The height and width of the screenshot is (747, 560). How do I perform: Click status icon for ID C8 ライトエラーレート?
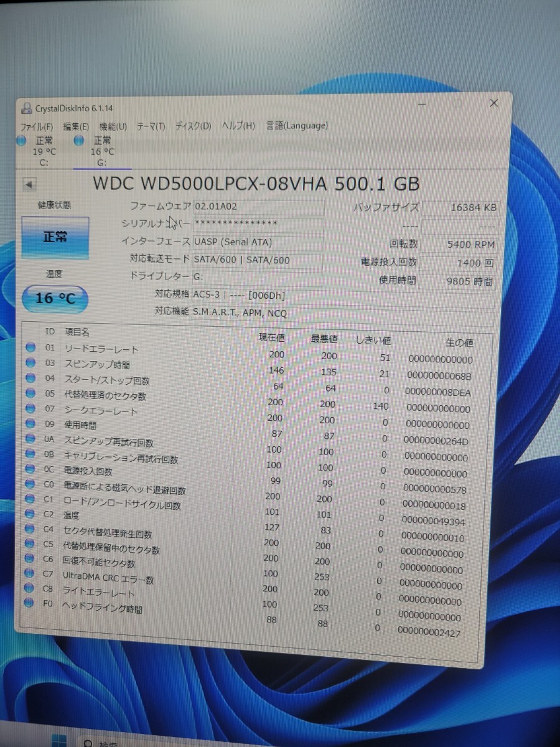coord(30,588)
